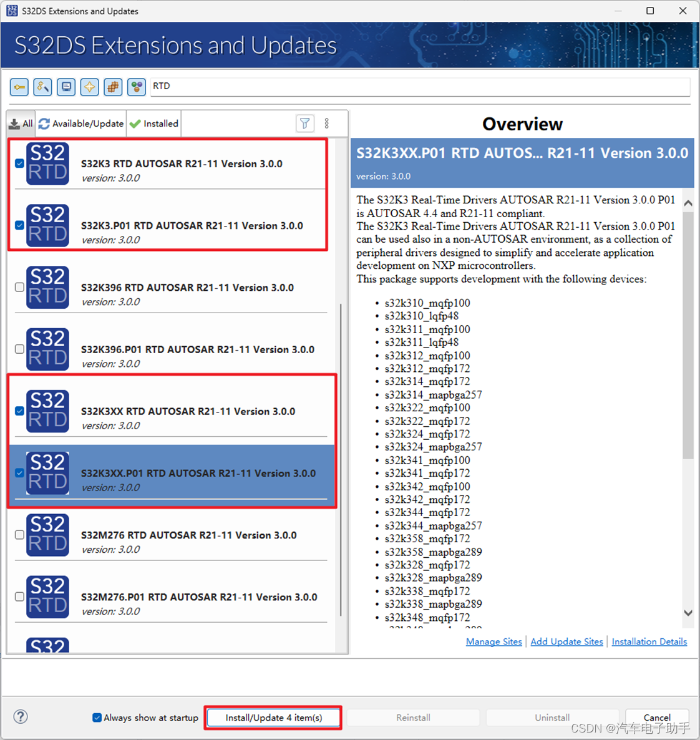Viewport: 700px width, 740px height.
Task: Click the S32 RTD icon of S32K3 RTD package
Action: tap(47, 163)
